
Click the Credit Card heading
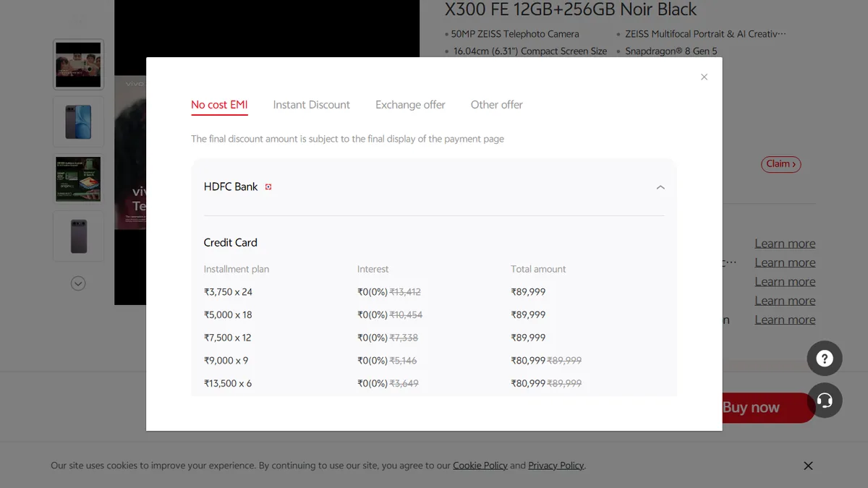click(x=231, y=243)
